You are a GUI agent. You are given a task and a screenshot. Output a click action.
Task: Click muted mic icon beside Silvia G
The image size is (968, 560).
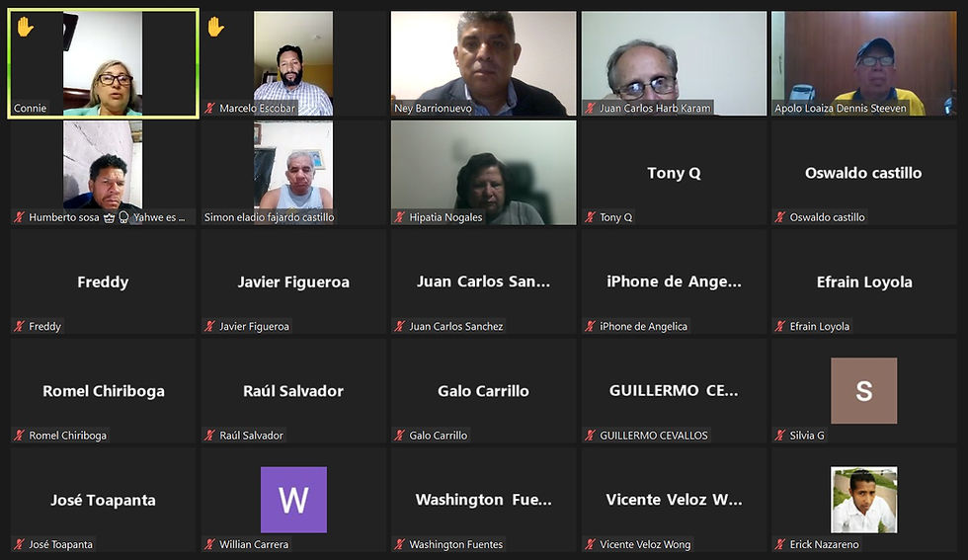781,436
